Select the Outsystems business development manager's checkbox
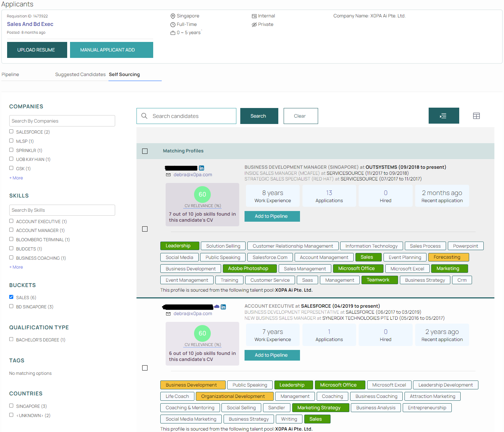Image resolution: width=504 pixels, height=432 pixels. (x=145, y=229)
